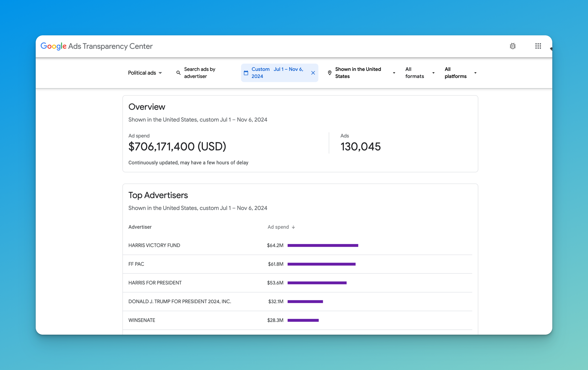Select HARRIS FOR PRESIDENT advertiser

[x=155, y=283]
